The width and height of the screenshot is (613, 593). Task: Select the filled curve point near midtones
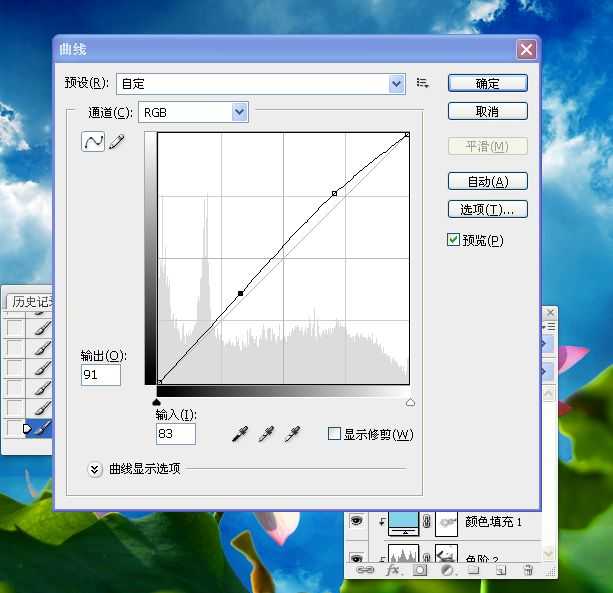click(241, 293)
